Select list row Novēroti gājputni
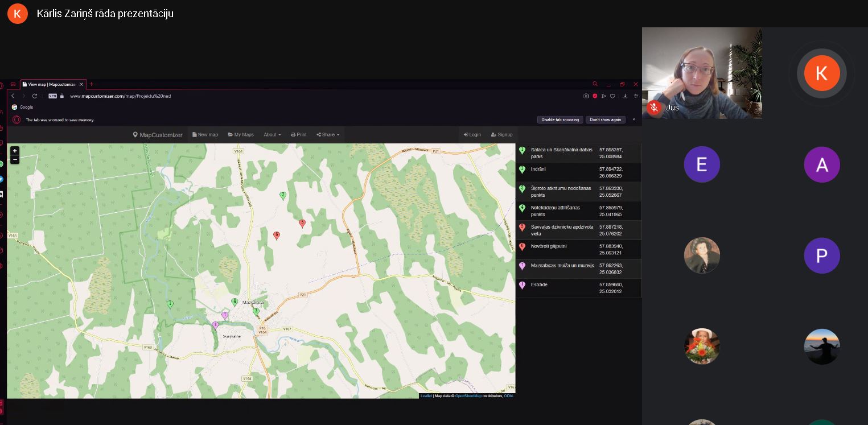This screenshot has height=425, width=868. pos(579,250)
